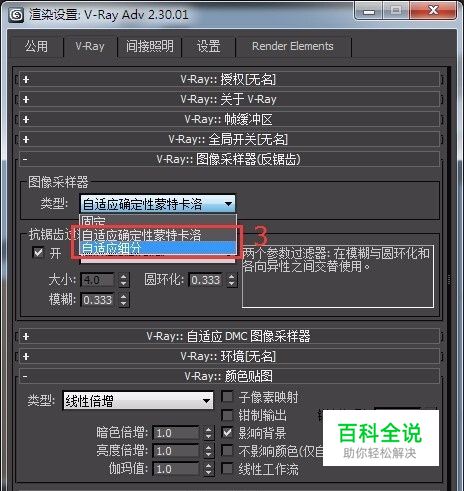Enable the 钳制输出 checkbox
Viewport: 464px width, 491px height.
[227, 415]
